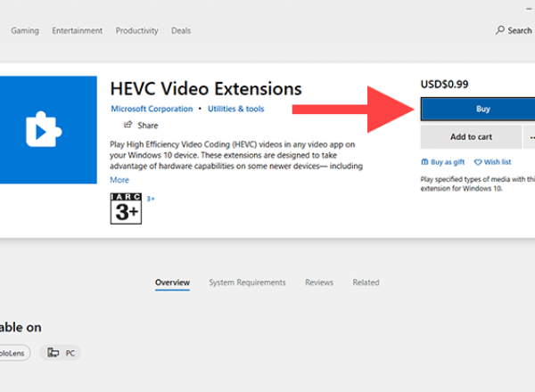Screen dimensions: 535x392
Task: Click the Buy as gift link text
Action: [x=448, y=162]
